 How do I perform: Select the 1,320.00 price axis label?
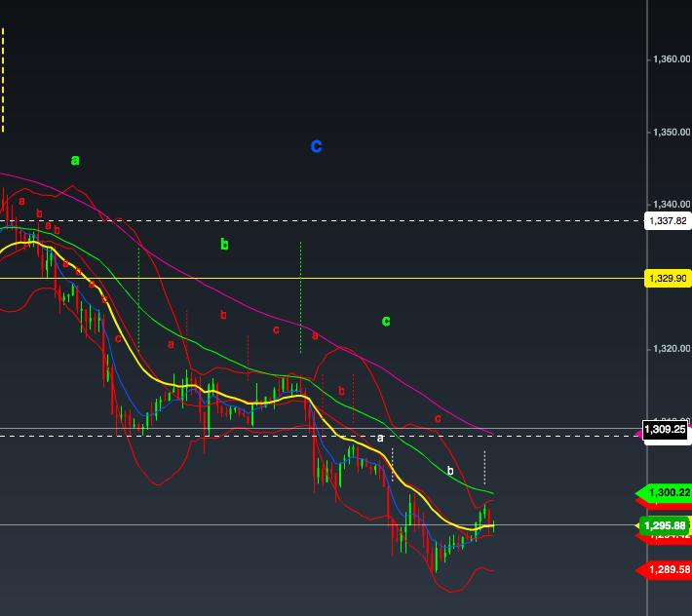672,349
